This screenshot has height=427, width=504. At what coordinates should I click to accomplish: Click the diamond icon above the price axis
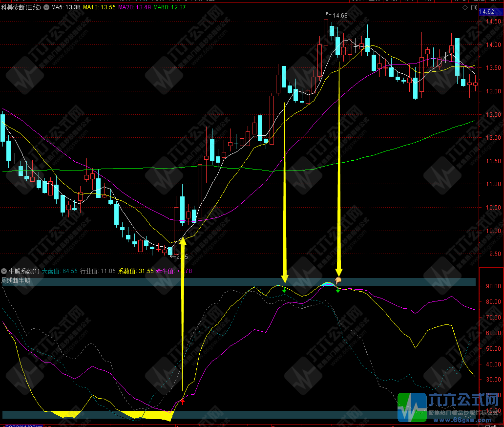pyautogui.click(x=465, y=7)
